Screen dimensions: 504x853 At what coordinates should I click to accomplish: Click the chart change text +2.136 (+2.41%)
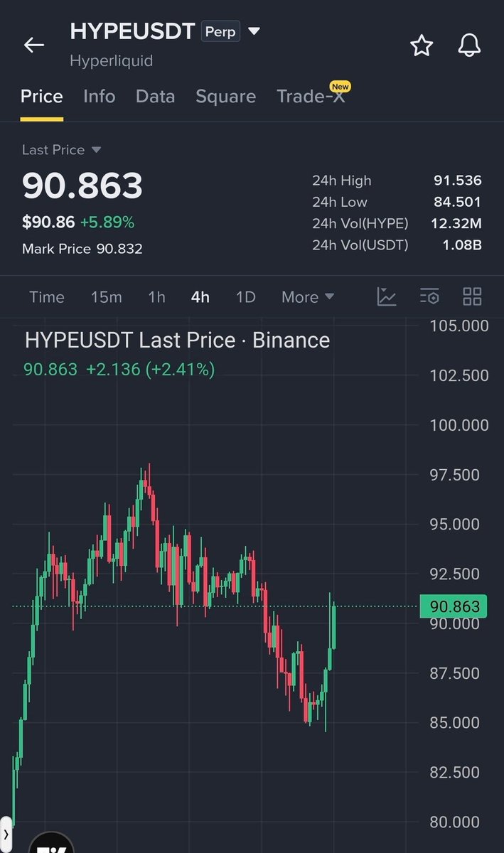150,369
